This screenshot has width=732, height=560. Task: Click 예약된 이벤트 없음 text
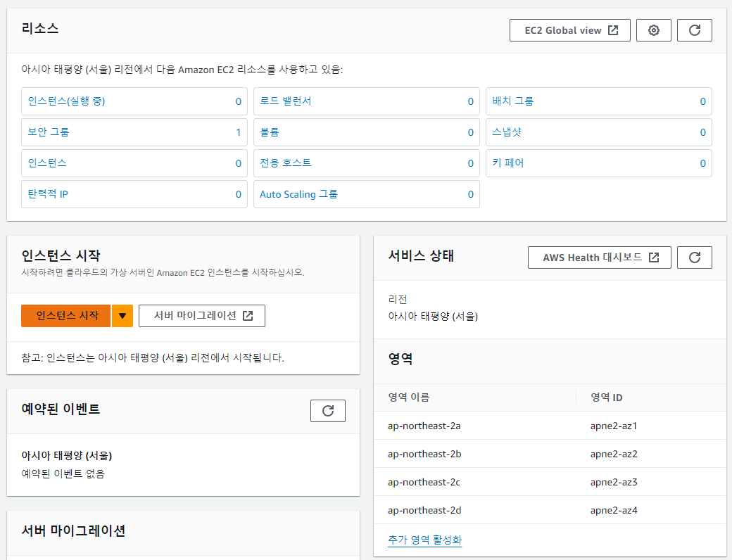[63, 473]
